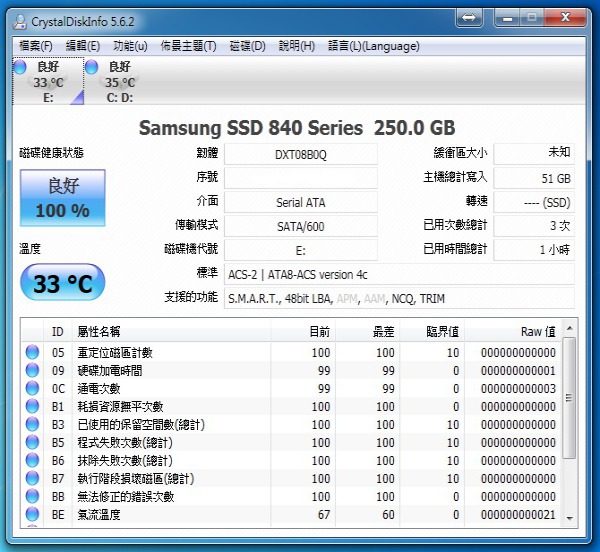Select the 程式失敗次數(總計) row
600x552 pixels.
click(292, 442)
